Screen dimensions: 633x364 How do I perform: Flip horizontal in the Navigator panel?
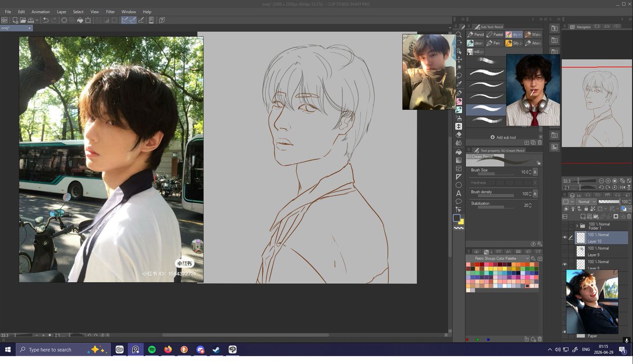(x=622, y=187)
